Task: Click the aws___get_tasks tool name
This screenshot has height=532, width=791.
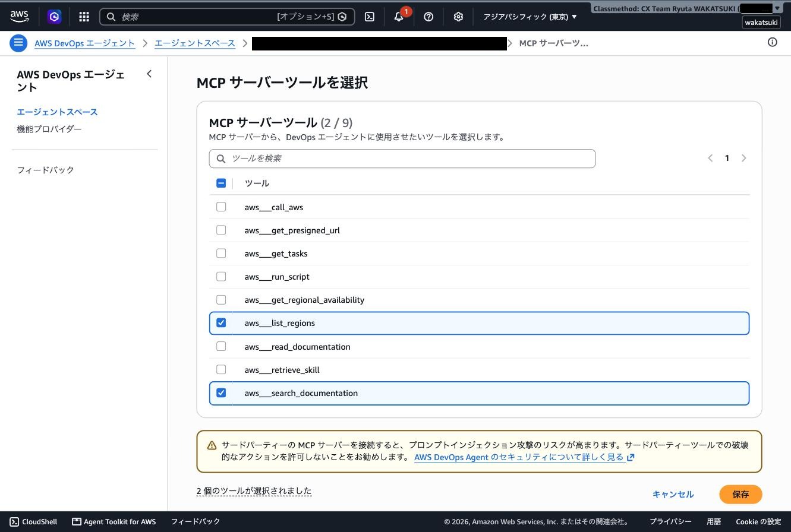Action: [276, 254]
